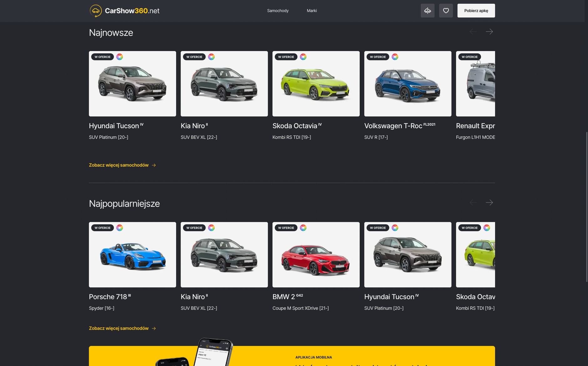The width and height of the screenshot is (588, 366).
Task: Click the CarShow360.net logo
Action: point(124,11)
